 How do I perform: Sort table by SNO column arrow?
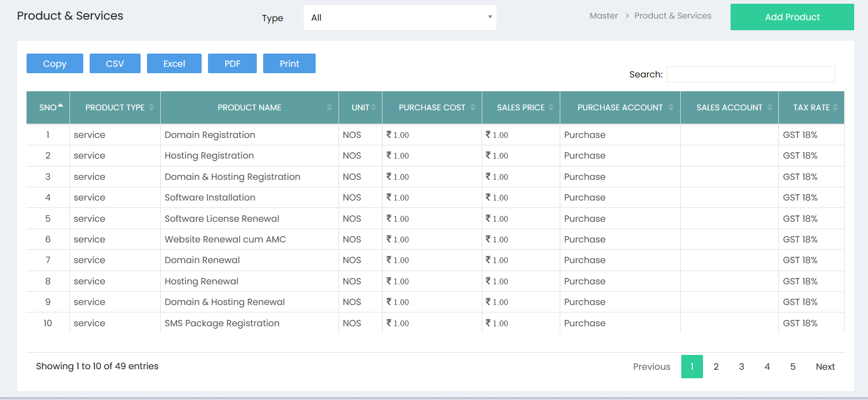tap(60, 106)
